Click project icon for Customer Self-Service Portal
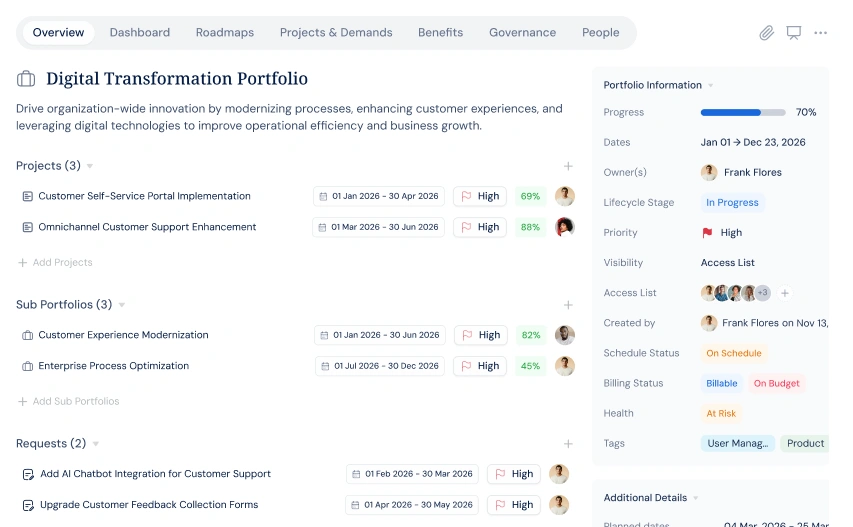Image resolution: width=853 pixels, height=527 pixels. tap(27, 196)
